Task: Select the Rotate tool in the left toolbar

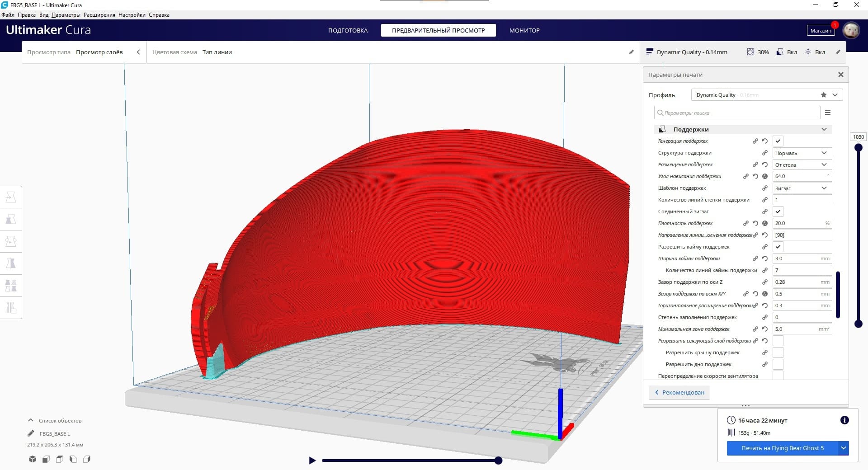Action: [11, 241]
